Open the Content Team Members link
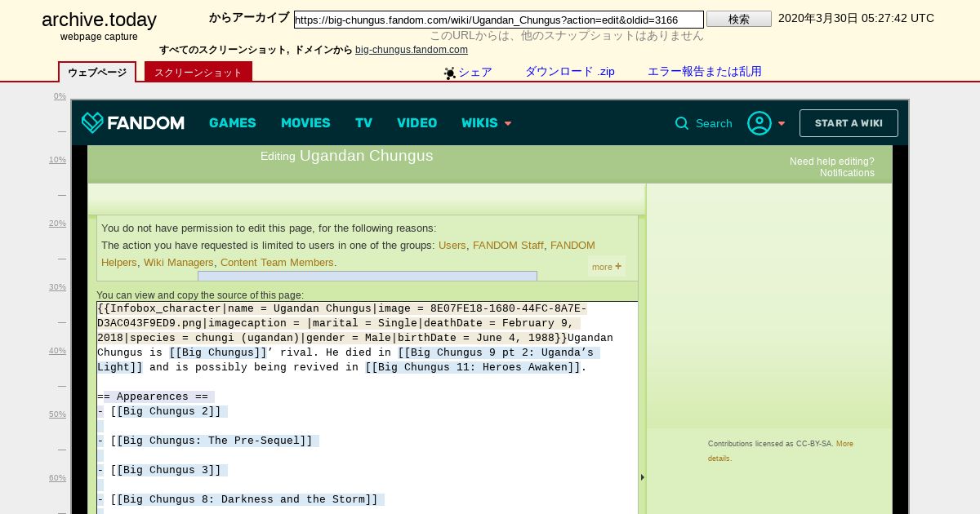This screenshot has width=980, height=514. 277,262
